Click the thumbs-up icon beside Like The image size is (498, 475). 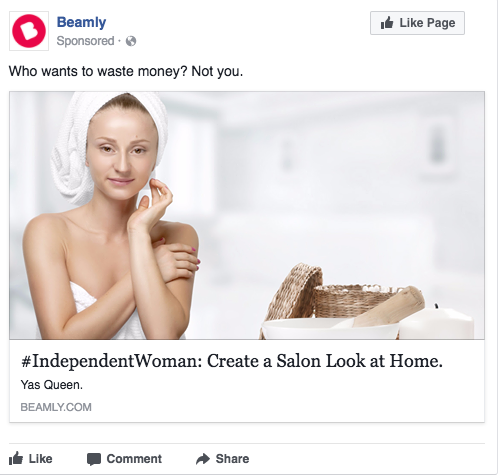16,458
